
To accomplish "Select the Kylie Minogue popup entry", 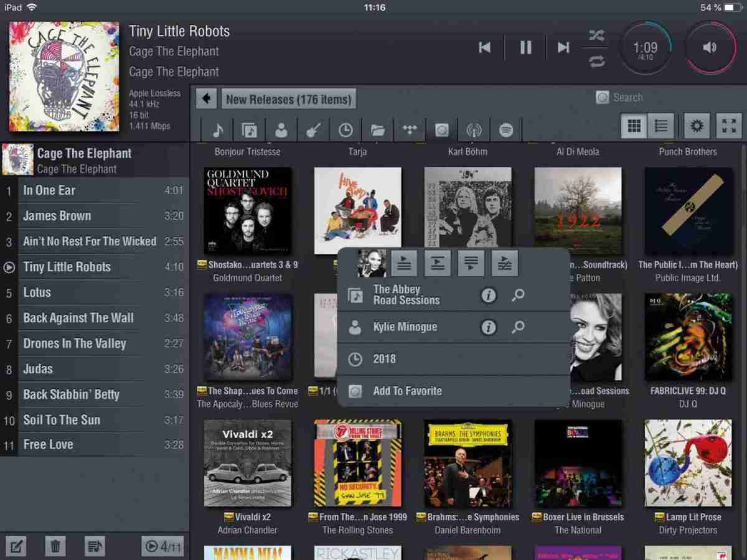I will coord(453,327).
